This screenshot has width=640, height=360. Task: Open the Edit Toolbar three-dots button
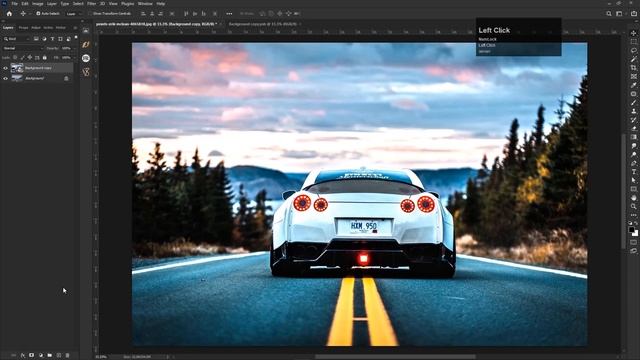pyautogui.click(x=633, y=215)
